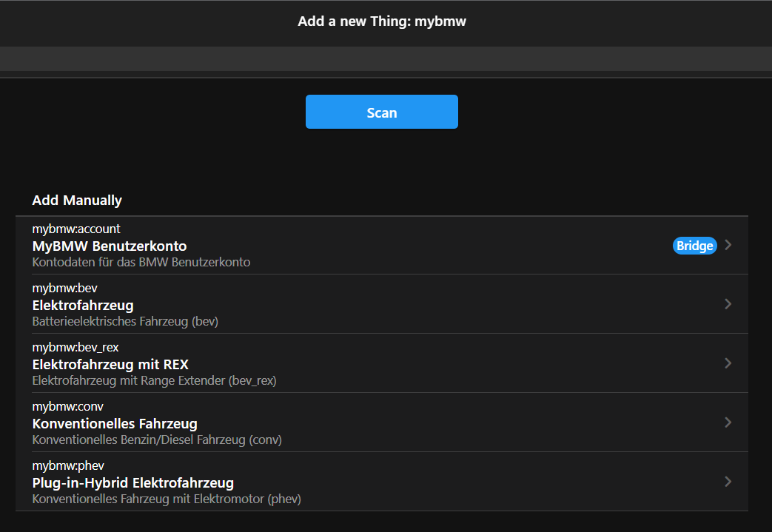
Task: Click the mybmw:phev identifier text
Action: coord(68,466)
